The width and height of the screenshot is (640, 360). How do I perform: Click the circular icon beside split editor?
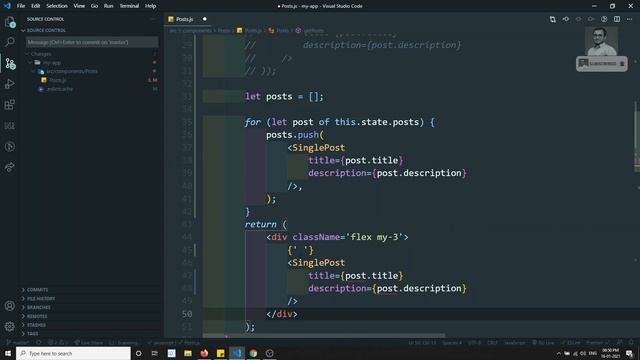[604, 19]
